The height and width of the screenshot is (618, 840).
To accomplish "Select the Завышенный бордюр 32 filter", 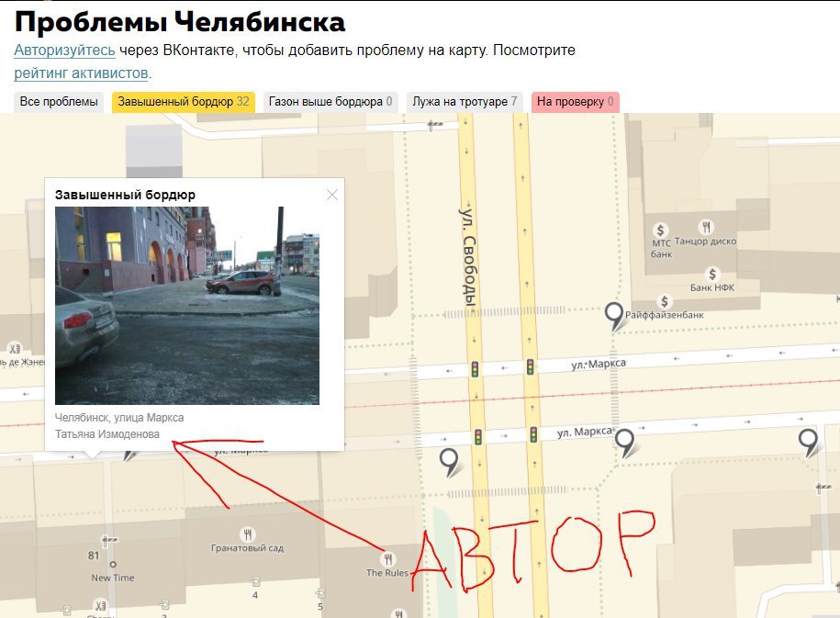I will coord(184,102).
